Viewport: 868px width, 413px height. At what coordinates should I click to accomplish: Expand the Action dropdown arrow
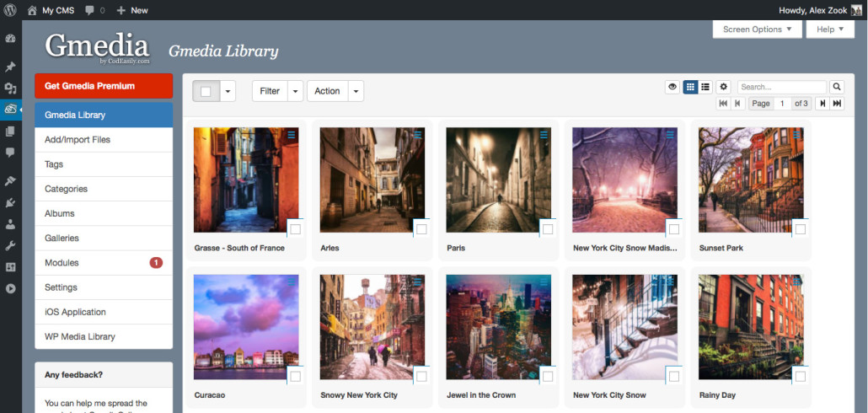point(356,91)
